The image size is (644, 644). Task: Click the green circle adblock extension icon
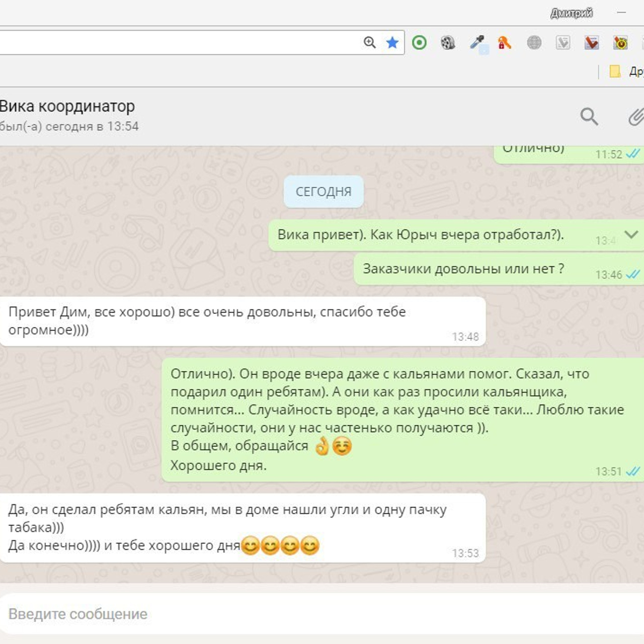point(420,43)
